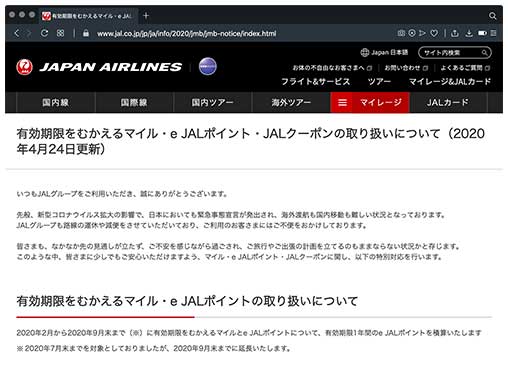Open the 海外ツアー navigation tab
The width and height of the screenshot is (508, 369).
[x=291, y=103]
